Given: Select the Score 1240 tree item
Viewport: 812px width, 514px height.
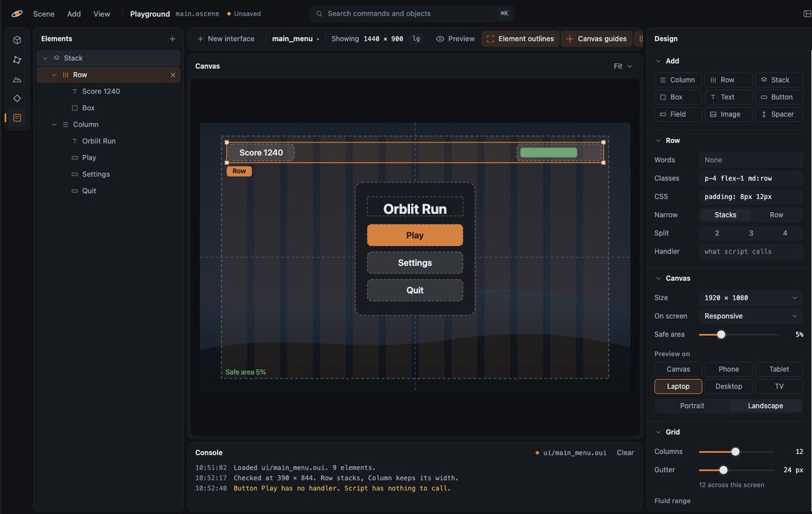Looking at the screenshot, I should pyautogui.click(x=108, y=91).
